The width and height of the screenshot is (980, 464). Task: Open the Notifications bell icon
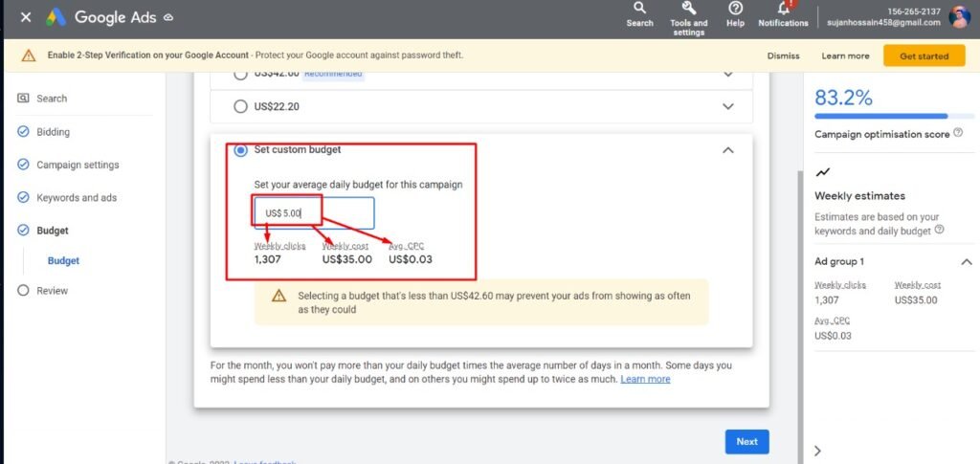(x=783, y=10)
